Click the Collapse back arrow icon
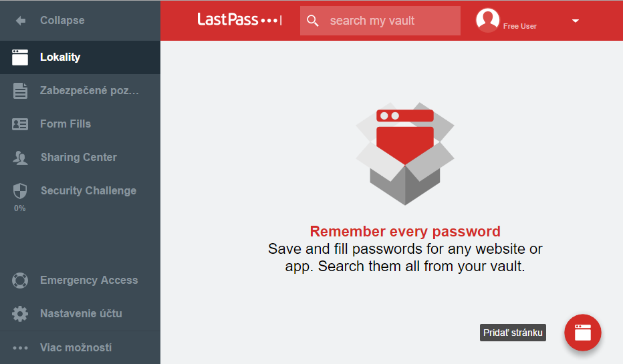Image resolution: width=623 pixels, height=364 pixels. click(21, 21)
